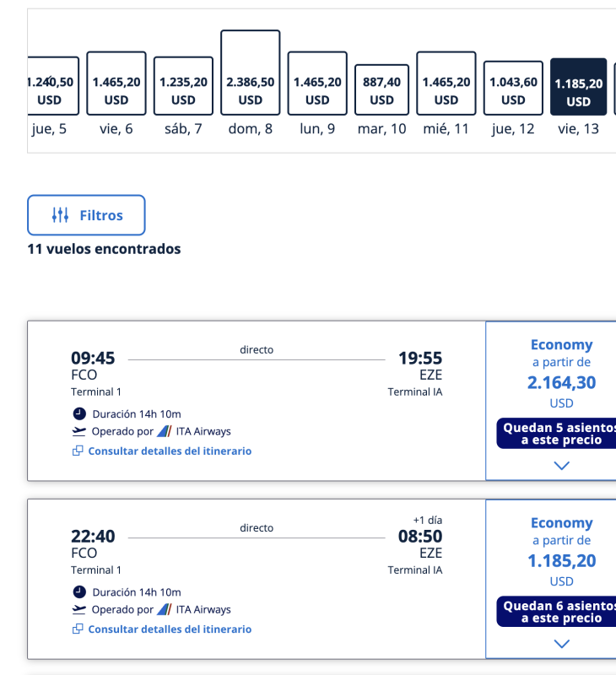Click ITA Airways logo on 22:40 flight
Viewport: 616px width, 675px height.
point(165,609)
